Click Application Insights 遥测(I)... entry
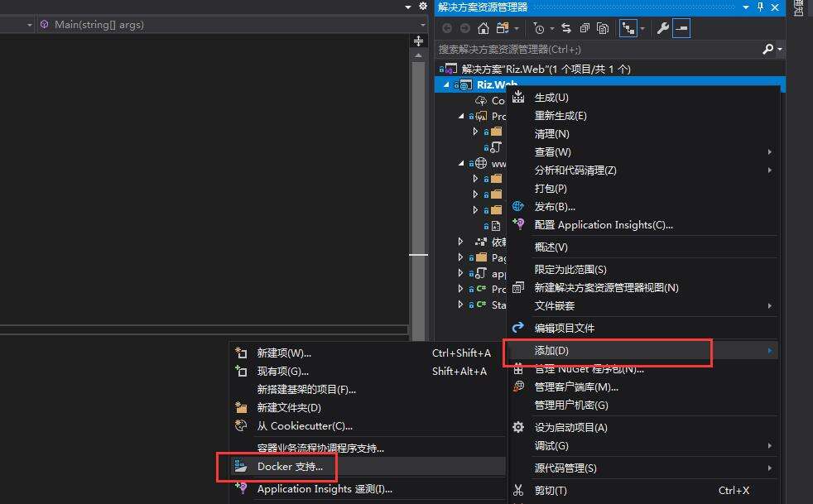Screen dimensions: 813x504 coord(368,489)
